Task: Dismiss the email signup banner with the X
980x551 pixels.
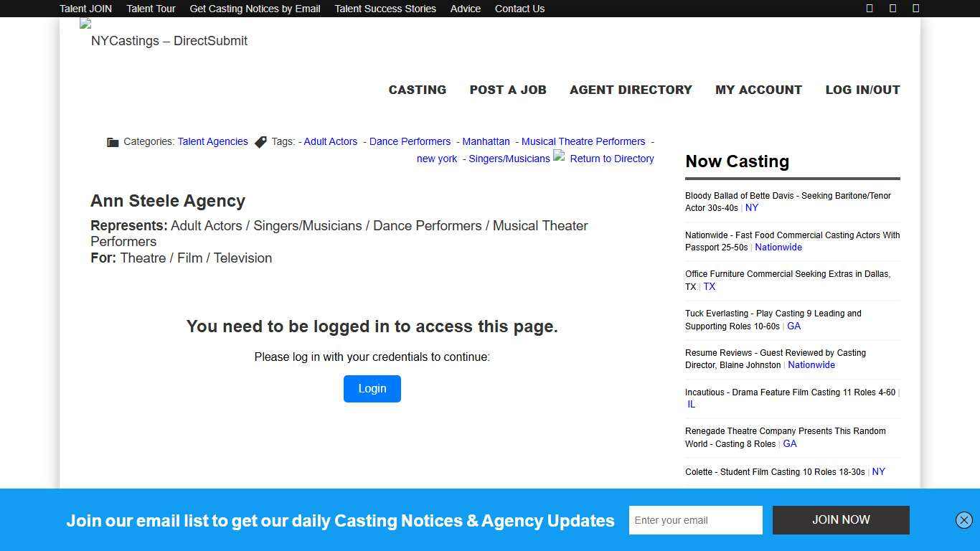Action: [965, 520]
